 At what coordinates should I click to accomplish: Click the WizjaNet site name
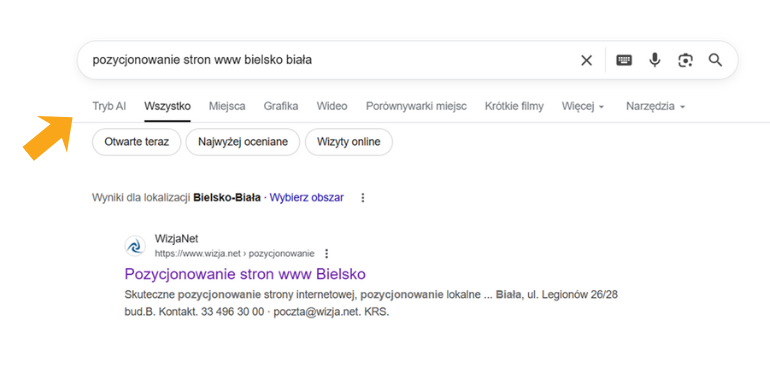[176, 239]
